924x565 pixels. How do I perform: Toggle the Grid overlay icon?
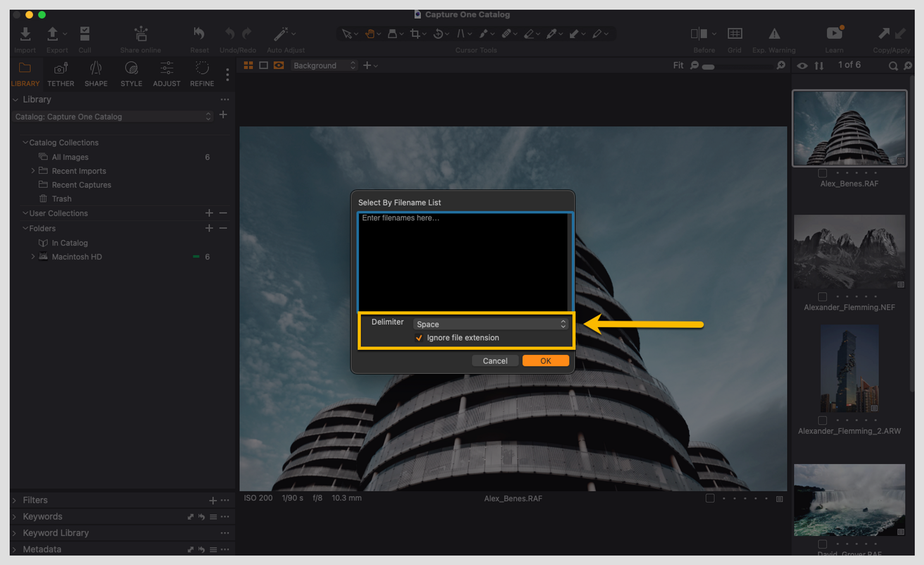point(735,34)
